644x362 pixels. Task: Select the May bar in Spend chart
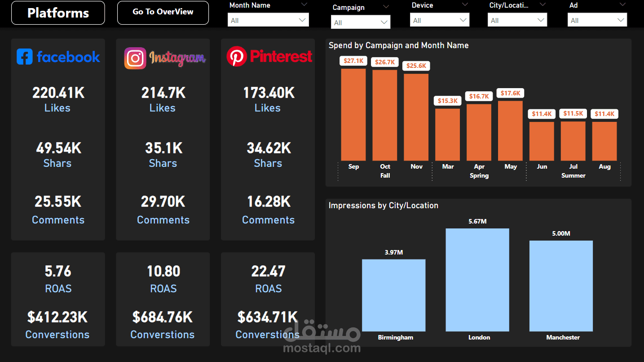tap(510, 130)
